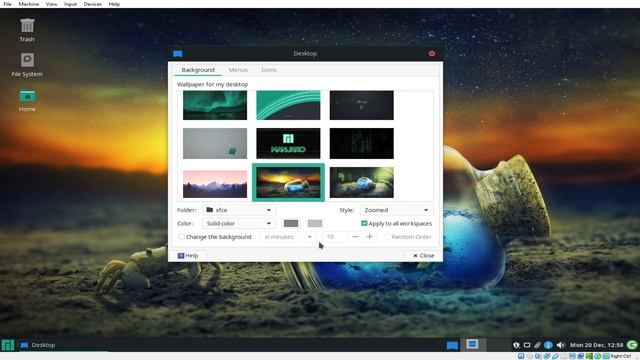Open the clipboard paperclip tray icon
Viewport: 640px width, 360px height.
pos(538,345)
